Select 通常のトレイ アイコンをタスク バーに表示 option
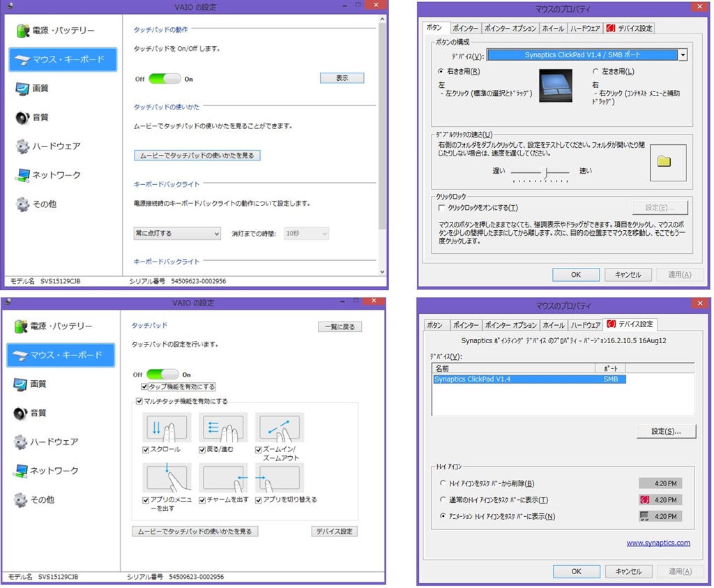Viewport: 714px width, 588px height. [x=443, y=499]
